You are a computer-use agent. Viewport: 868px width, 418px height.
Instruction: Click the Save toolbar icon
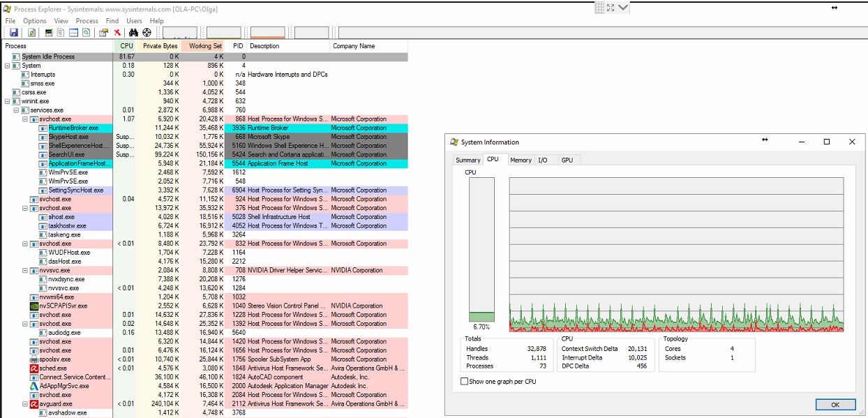point(14,33)
